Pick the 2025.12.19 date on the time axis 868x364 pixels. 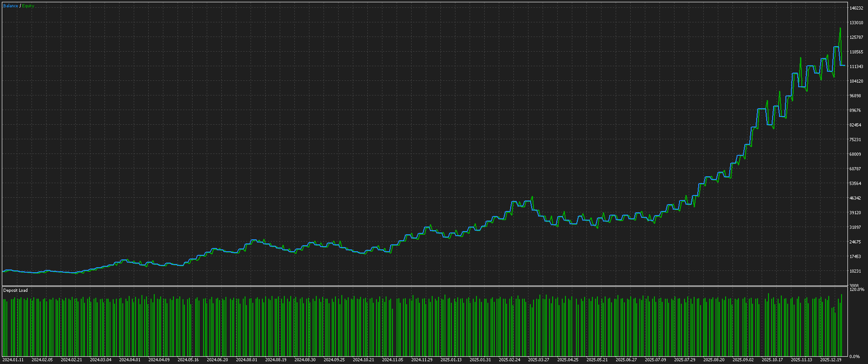831,360
